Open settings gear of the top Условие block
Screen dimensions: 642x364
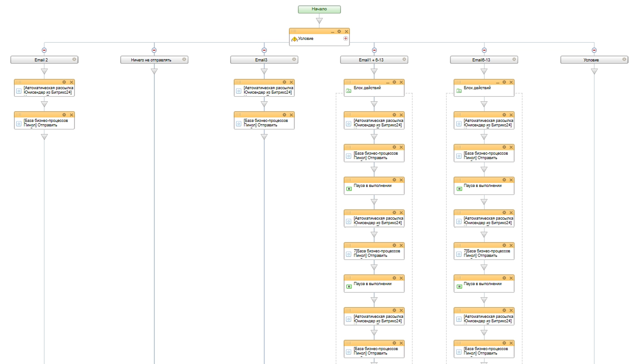coord(339,31)
